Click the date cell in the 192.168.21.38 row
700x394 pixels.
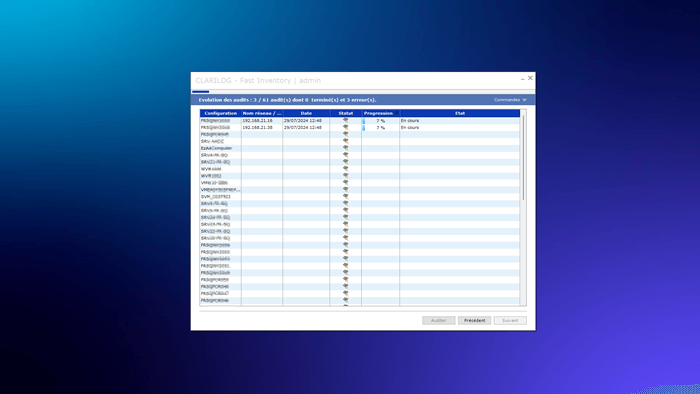tap(306, 128)
